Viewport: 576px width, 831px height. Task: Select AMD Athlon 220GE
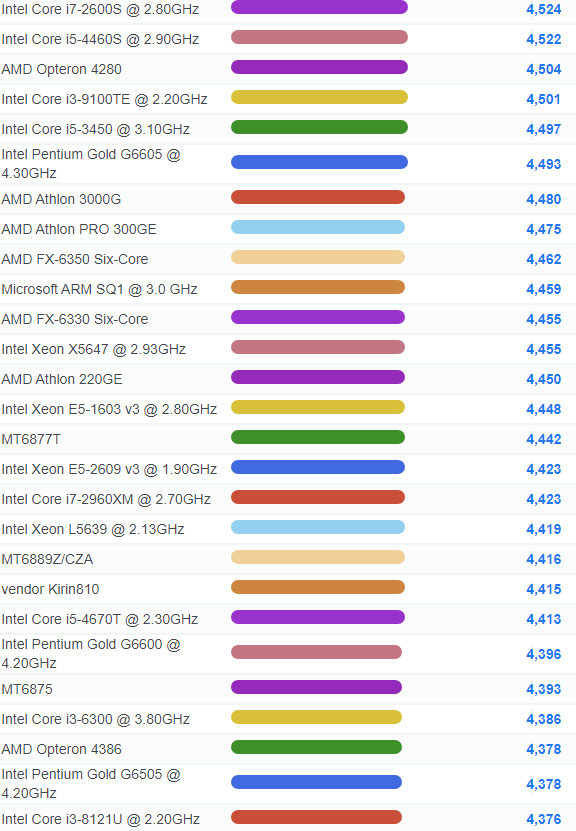click(x=62, y=379)
